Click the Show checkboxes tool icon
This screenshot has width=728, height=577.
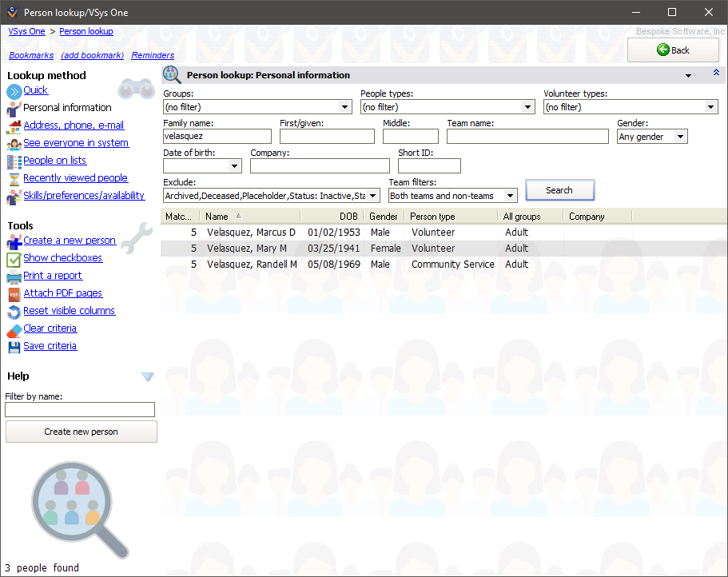pyautogui.click(x=14, y=257)
